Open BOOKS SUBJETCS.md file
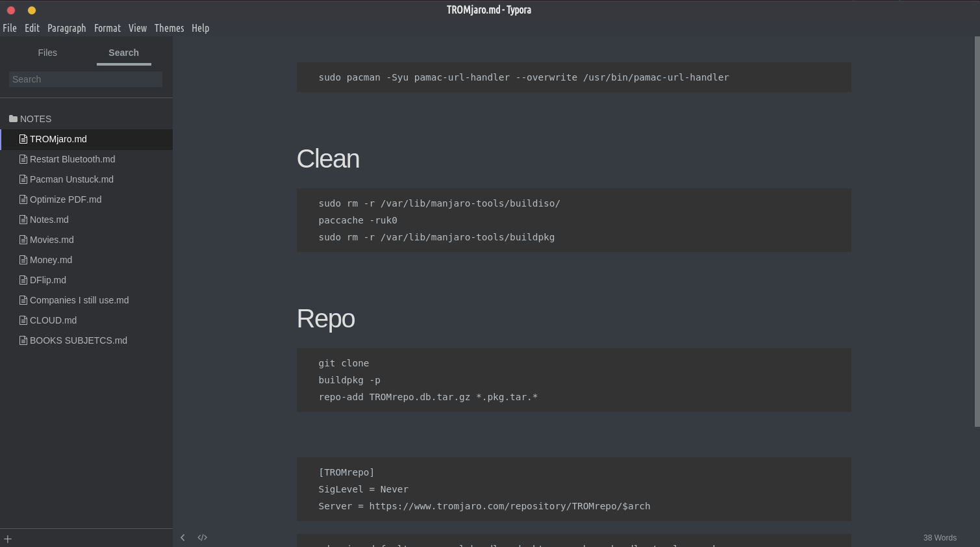 [86, 340]
